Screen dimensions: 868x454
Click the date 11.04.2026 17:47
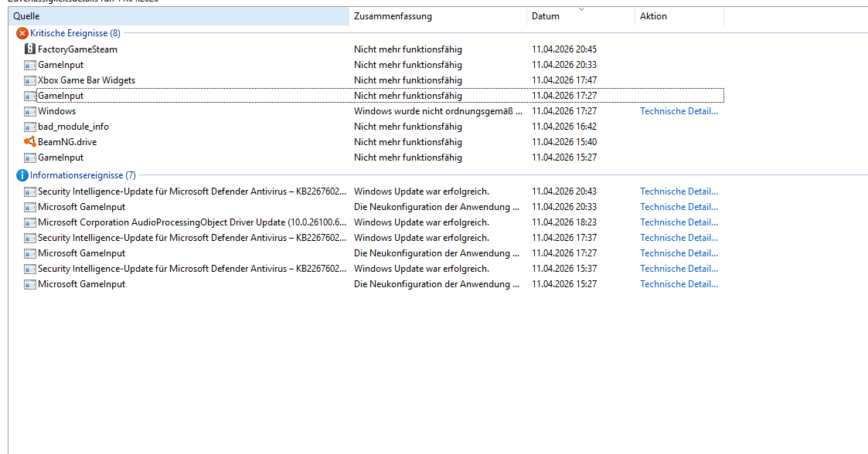(564, 80)
